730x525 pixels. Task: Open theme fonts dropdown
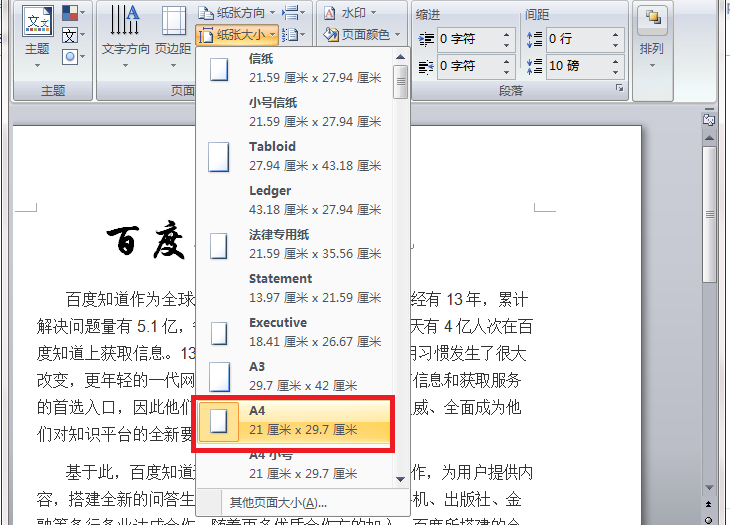[73, 35]
